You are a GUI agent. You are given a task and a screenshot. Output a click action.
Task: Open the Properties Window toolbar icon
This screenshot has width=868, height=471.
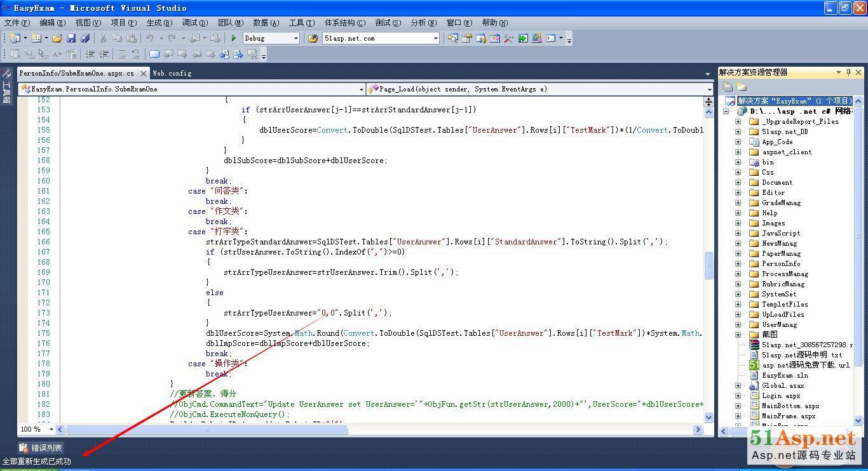click(x=467, y=38)
